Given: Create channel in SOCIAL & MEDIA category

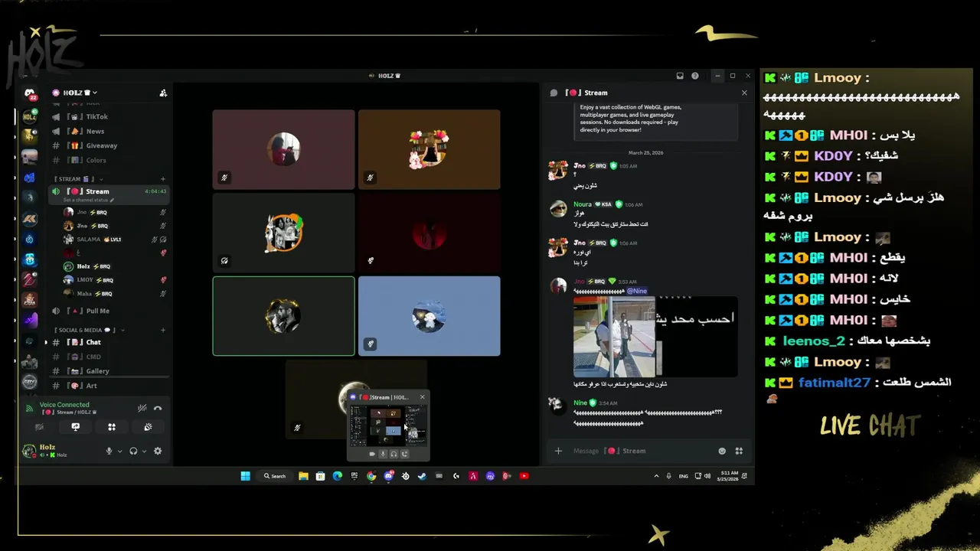Looking at the screenshot, I should pos(163,330).
